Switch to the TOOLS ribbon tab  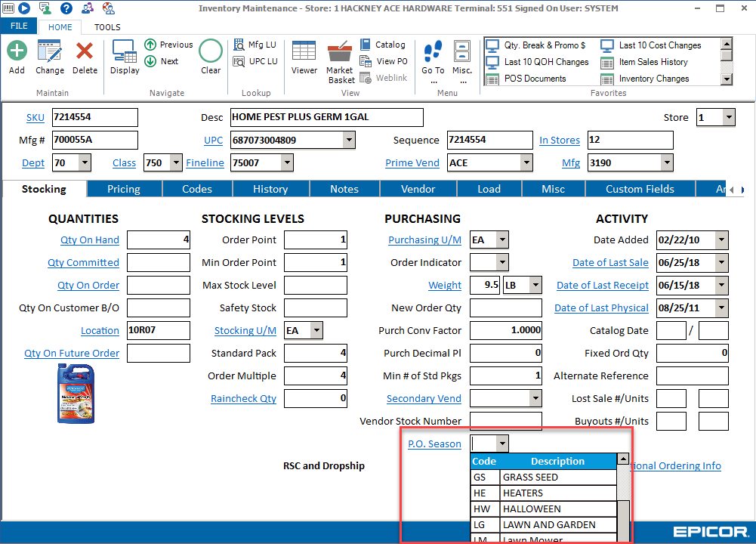(x=107, y=27)
